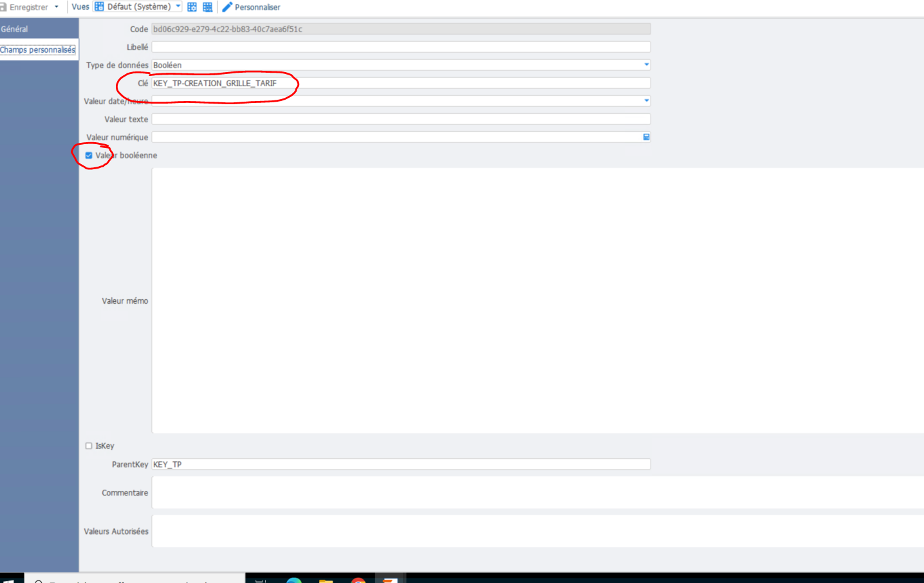Click the Personnaliser pencil button
924x583 pixels.
click(x=251, y=7)
